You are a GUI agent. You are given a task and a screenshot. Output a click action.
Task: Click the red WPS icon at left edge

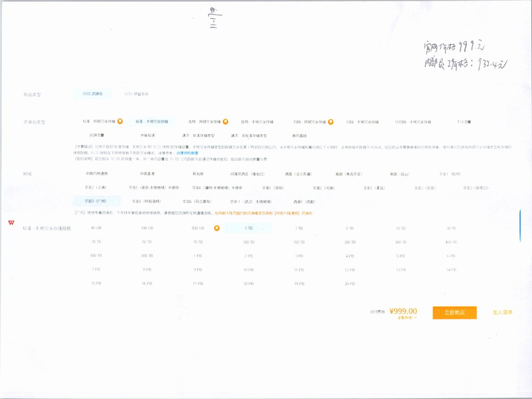point(11,222)
